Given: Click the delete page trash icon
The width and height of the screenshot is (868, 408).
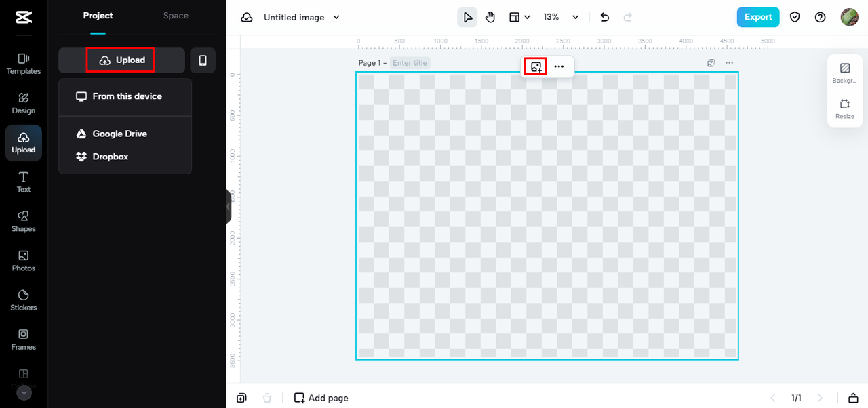Looking at the screenshot, I should [267, 398].
